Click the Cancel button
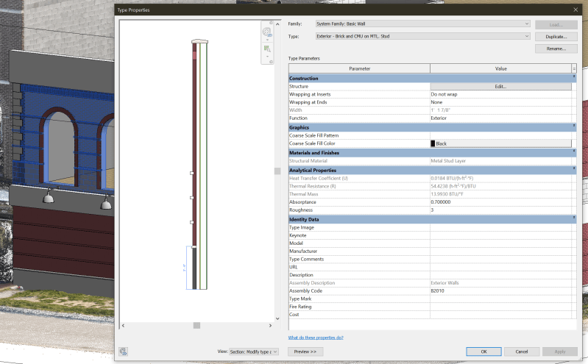This screenshot has width=588, height=364. pyautogui.click(x=522, y=351)
